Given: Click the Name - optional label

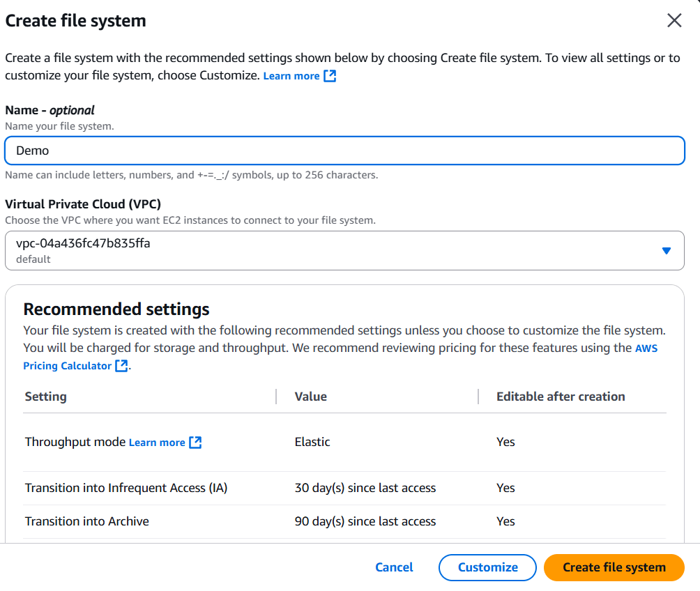Looking at the screenshot, I should tap(50, 110).
